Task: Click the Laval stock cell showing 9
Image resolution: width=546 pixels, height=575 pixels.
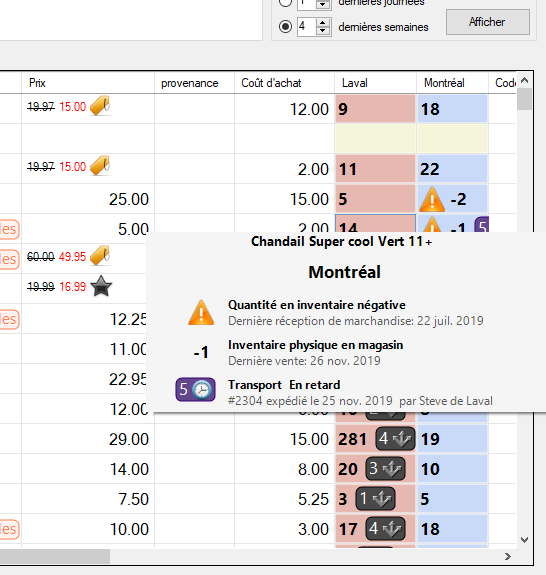Action: click(x=375, y=109)
